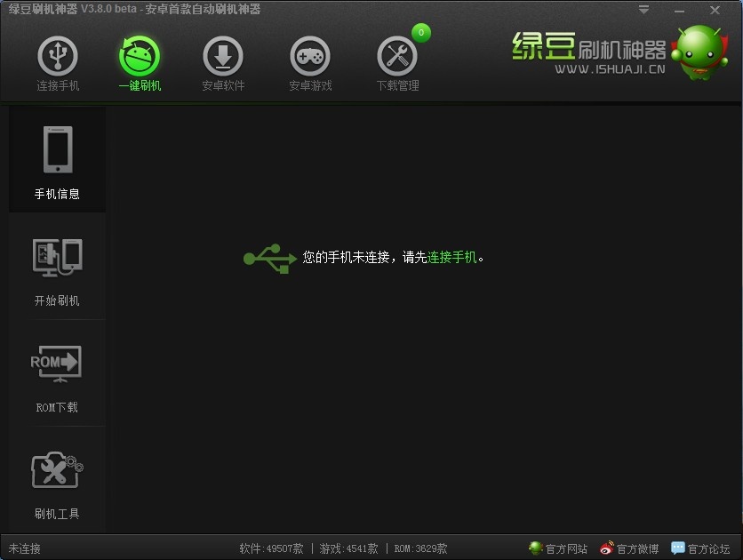The height and width of the screenshot is (560, 743).
Task: Click the 软件:49507款 status entry
Action: point(271,548)
